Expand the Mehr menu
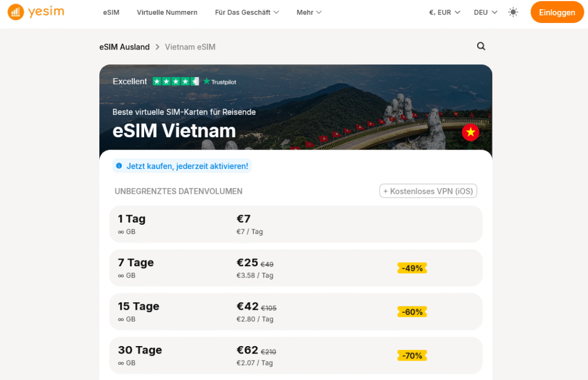Image resolution: width=588 pixels, height=380 pixels. point(308,11)
